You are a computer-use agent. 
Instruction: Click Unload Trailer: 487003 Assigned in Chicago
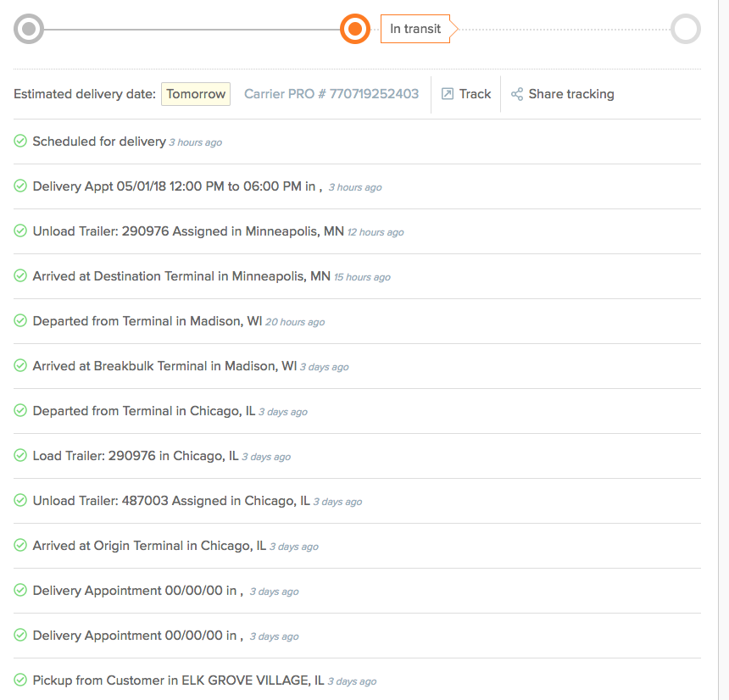coord(171,501)
